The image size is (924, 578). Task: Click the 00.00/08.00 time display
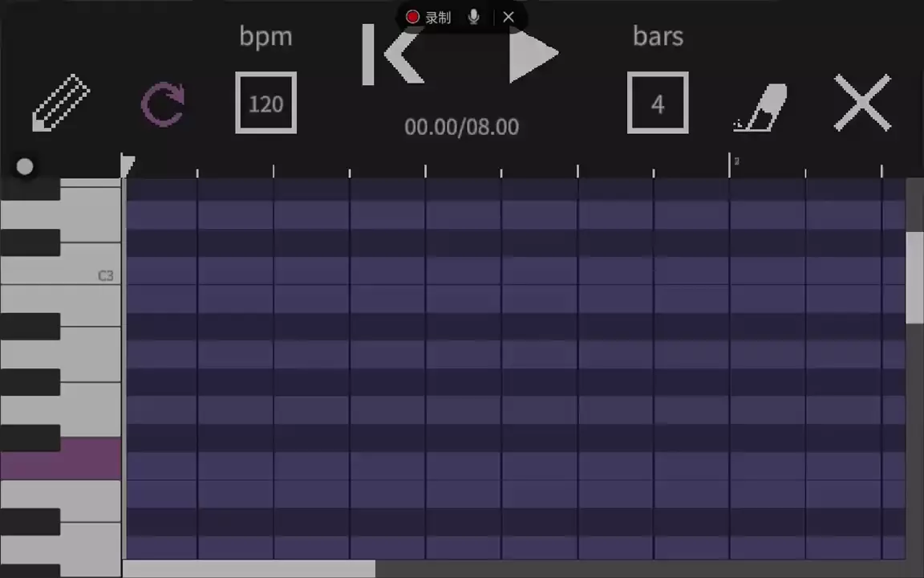(461, 127)
